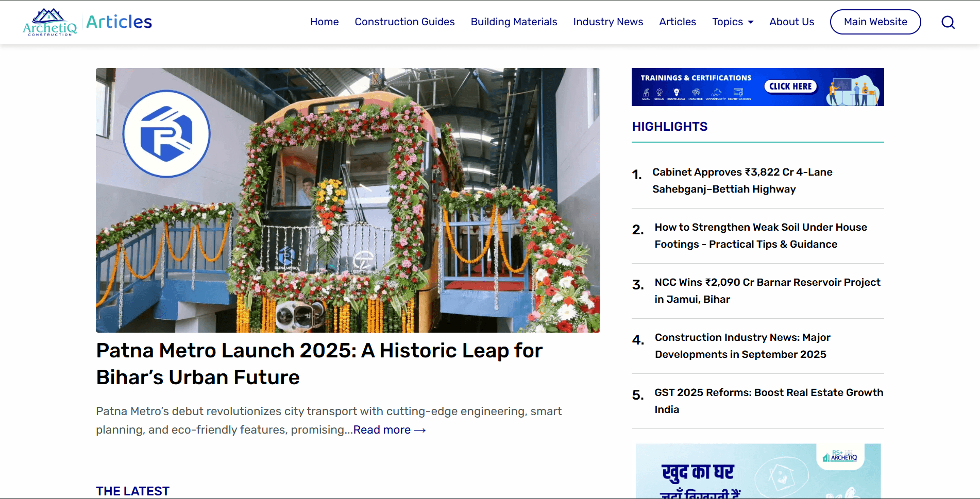Click the NCC Barnar Reservoir highlight
The height and width of the screenshot is (499, 980).
(x=767, y=290)
